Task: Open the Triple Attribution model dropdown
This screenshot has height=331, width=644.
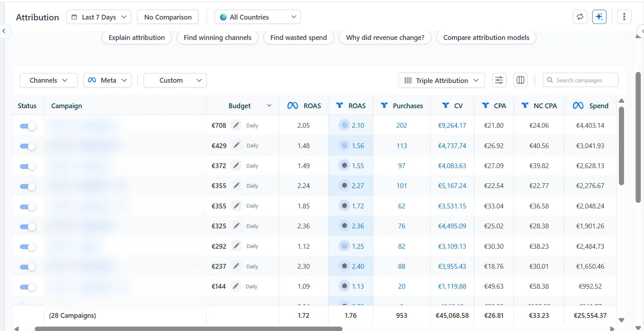Action: click(441, 80)
